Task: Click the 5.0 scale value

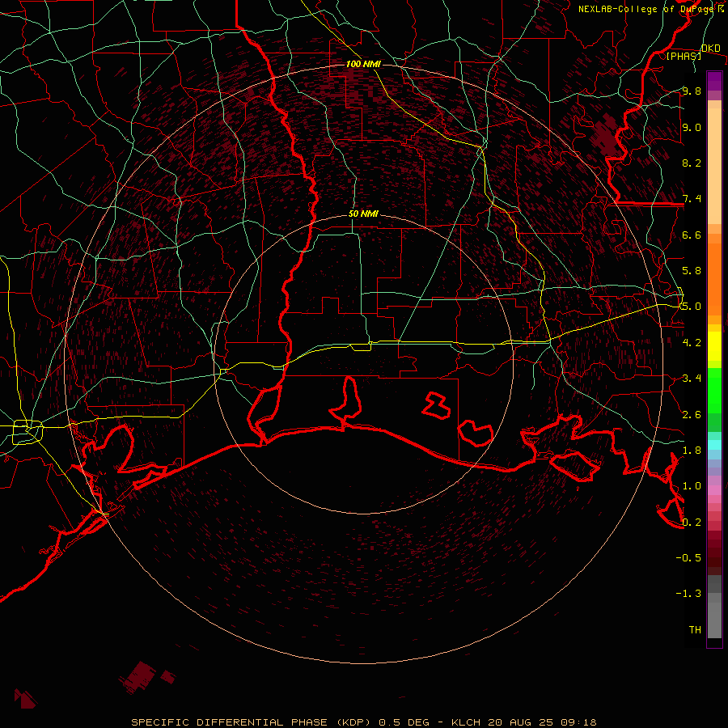Action: tap(692, 307)
